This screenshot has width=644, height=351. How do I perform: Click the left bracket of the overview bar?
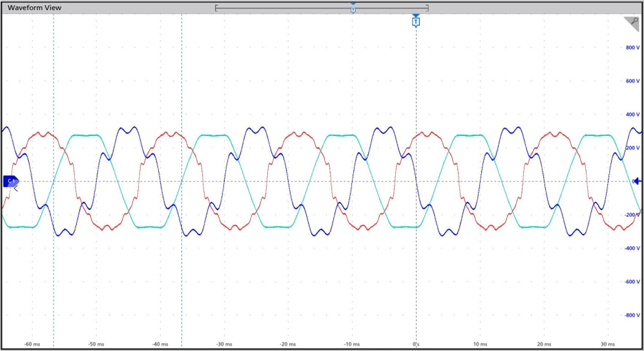pos(216,8)
